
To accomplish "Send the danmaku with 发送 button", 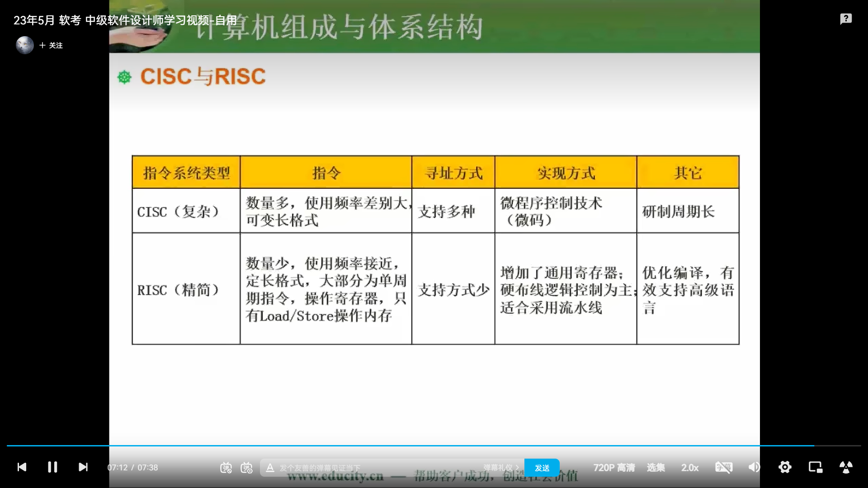I will pyautogui.click(x=542, y=468).
